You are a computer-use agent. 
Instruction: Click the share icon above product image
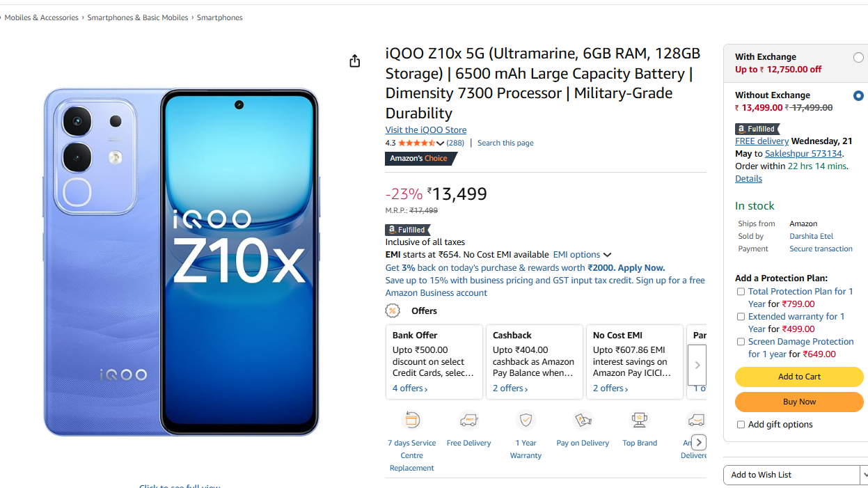click(354, 61)
